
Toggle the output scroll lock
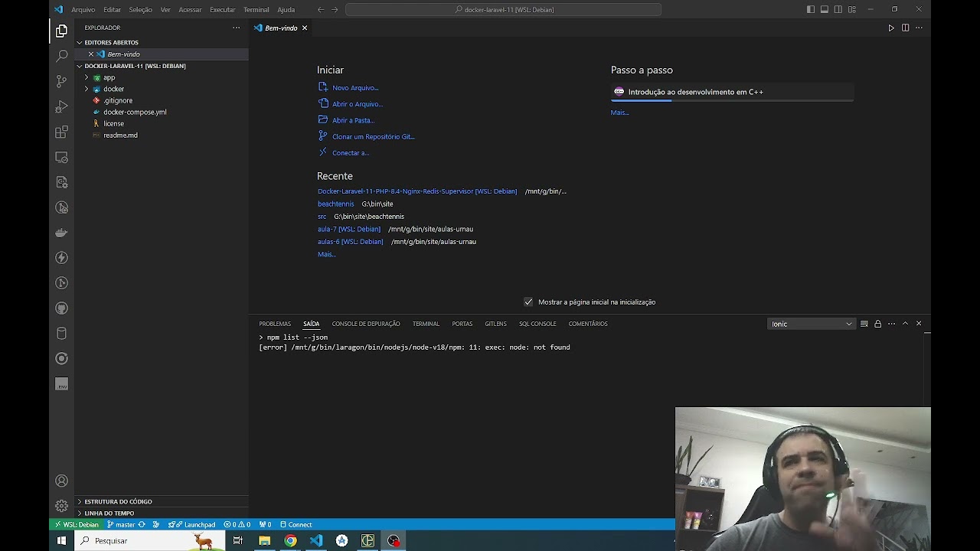click(878, 324)
